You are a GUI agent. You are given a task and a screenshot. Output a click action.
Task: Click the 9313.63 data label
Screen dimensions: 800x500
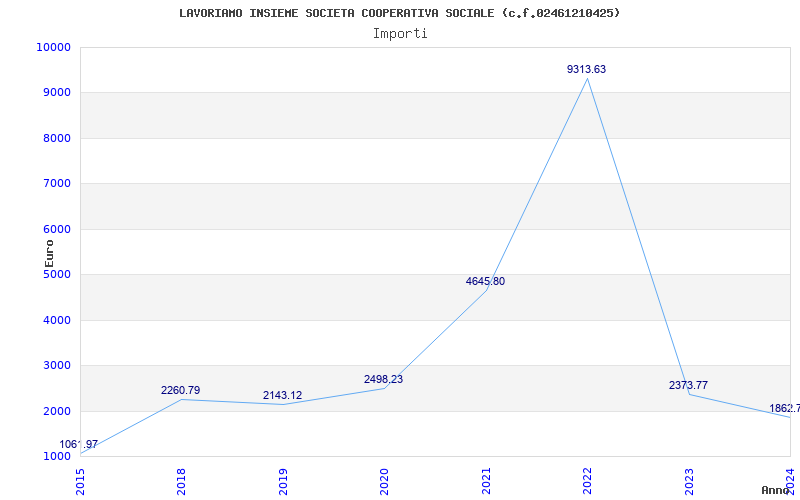tap(586, 69)
